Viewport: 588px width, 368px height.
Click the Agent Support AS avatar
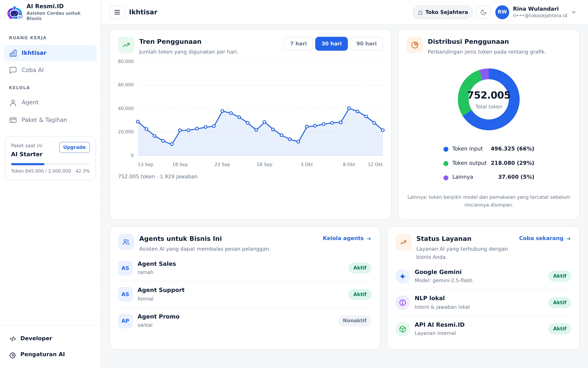tap(125, 294)
